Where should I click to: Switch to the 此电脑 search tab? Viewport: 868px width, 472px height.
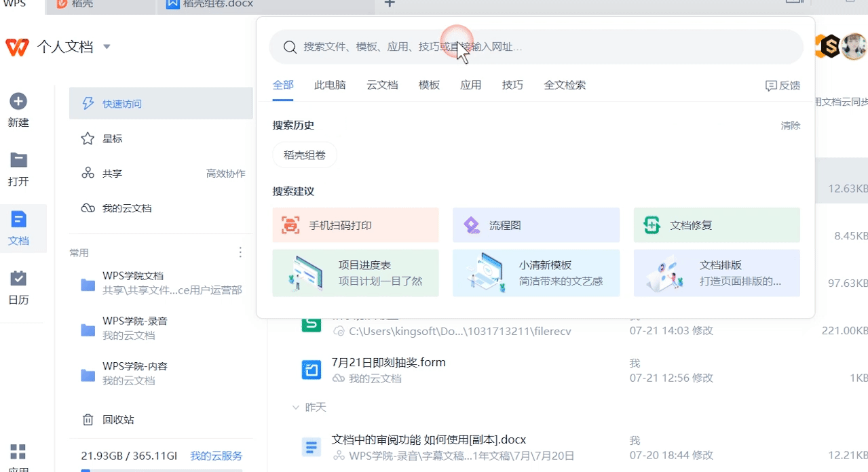[x=330, y=85]
